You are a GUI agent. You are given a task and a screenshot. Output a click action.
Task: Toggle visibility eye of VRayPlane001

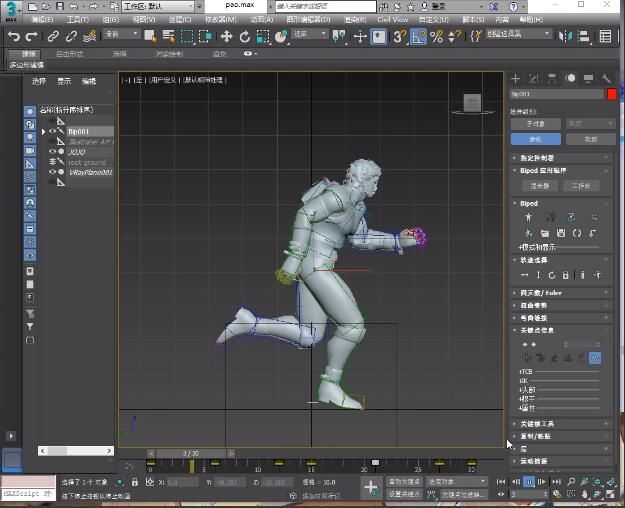(52, 172)
